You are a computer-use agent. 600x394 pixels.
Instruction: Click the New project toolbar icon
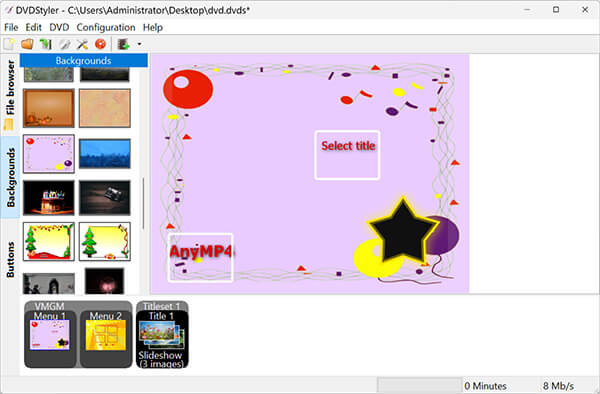[9, 44]
